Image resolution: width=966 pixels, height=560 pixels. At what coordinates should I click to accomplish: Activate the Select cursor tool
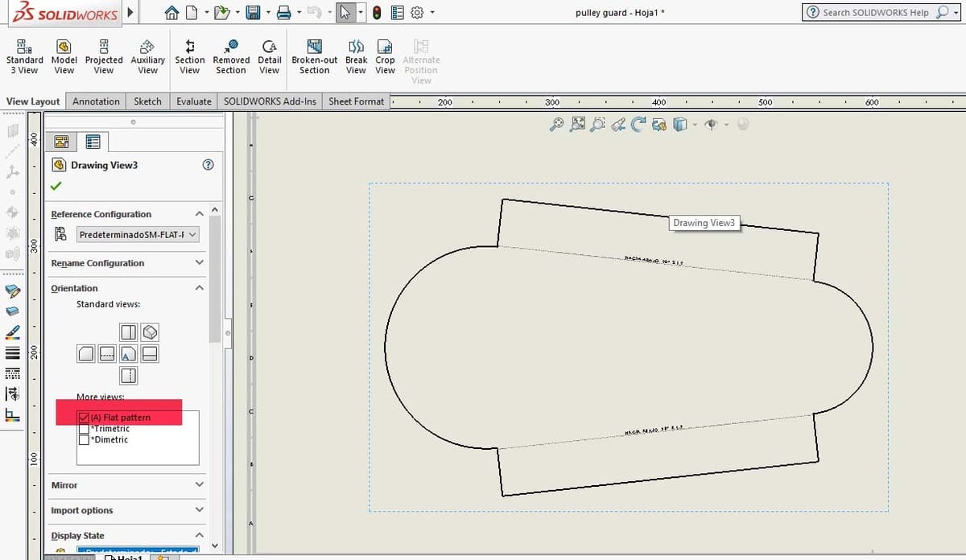click(x=345, y=12)
